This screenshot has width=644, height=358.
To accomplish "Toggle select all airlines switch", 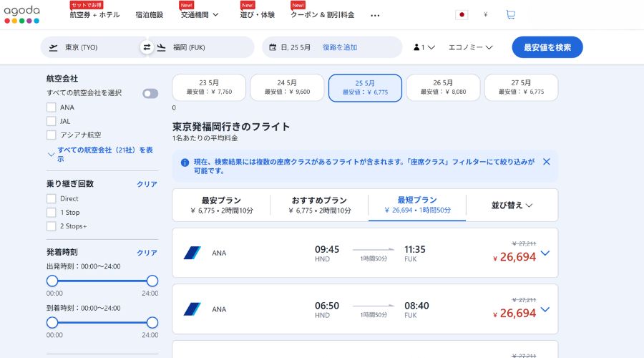I will pyautogui.click(x=150, y=94).
